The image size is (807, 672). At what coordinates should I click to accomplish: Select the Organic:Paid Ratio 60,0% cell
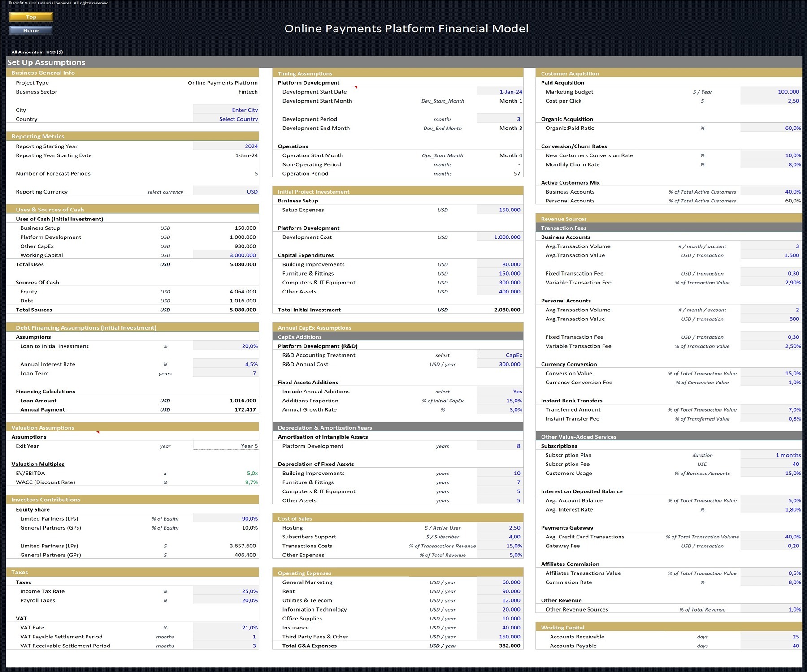[x=771, y=128]
